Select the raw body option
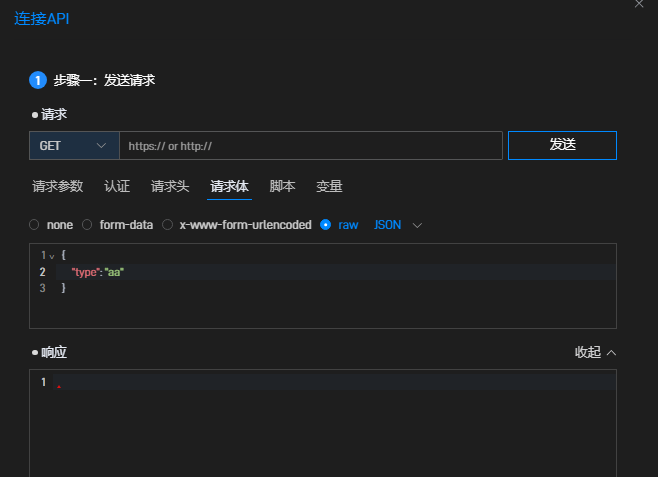658x477 pixels. [326, 225]
